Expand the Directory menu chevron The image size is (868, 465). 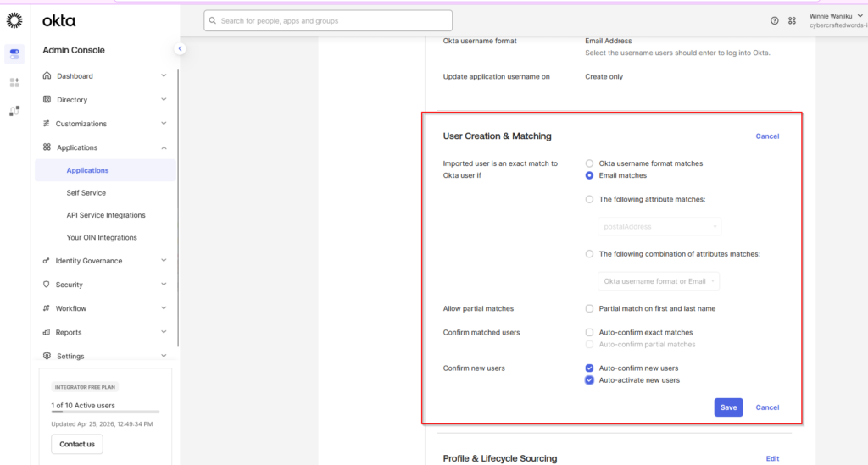coord(164,100)
